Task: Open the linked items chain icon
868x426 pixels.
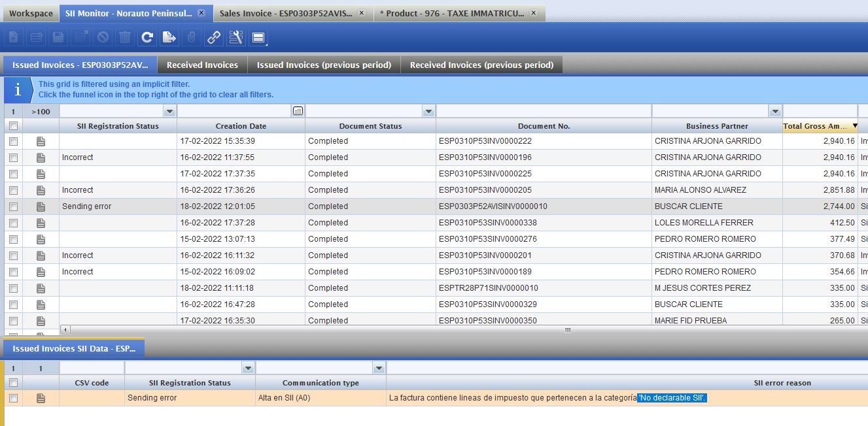Action: tap(214, 38)
